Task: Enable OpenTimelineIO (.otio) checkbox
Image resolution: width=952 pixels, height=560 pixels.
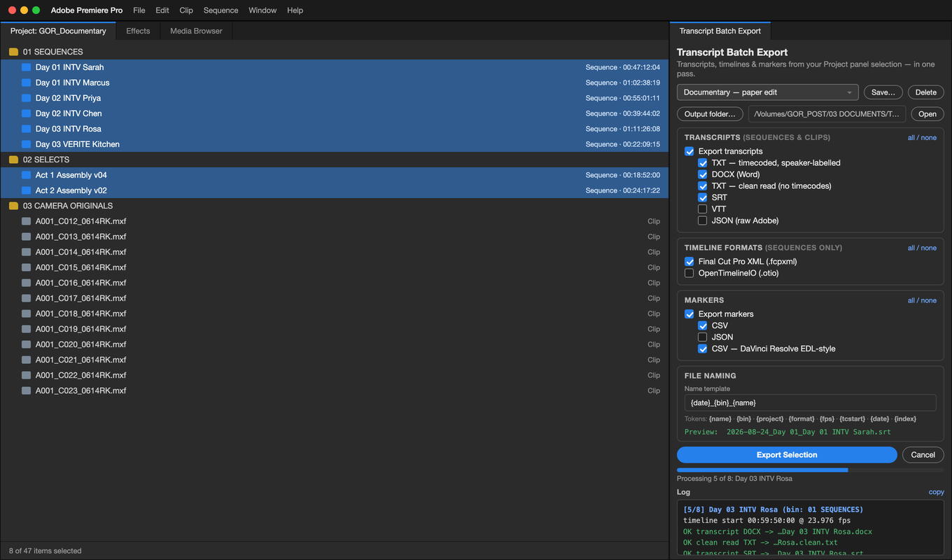Action: 689,273
